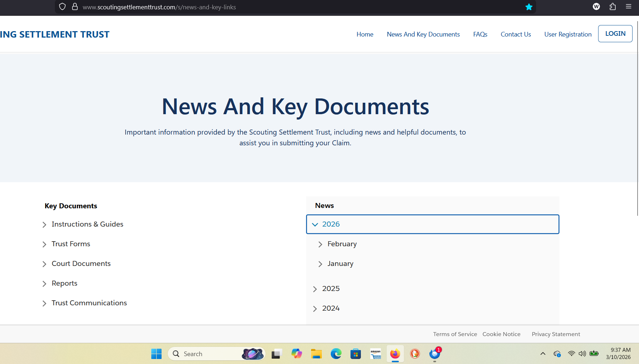Open Microsoft Store from the taskbar

(356, 354)
